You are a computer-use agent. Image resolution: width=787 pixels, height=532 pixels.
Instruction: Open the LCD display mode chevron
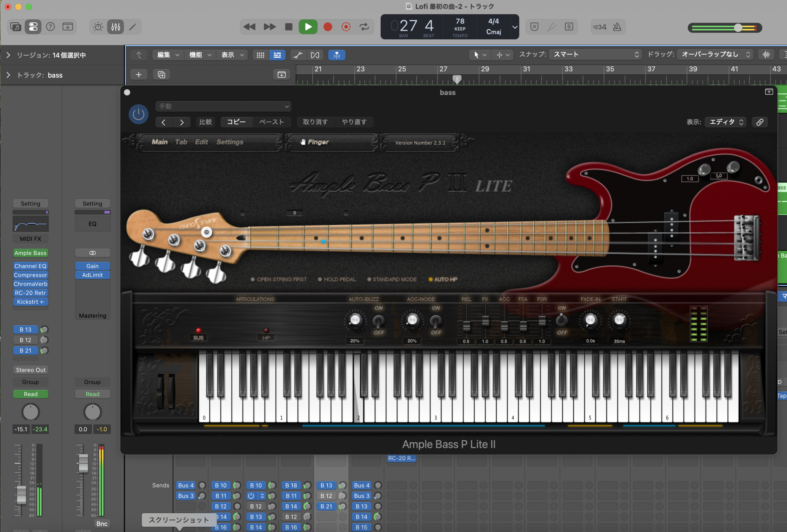514,27
